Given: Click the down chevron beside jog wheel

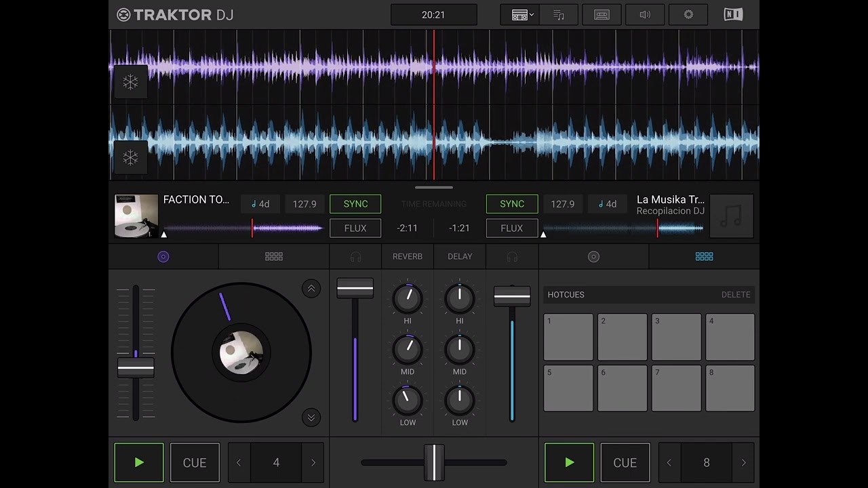Looking at the screenshot, I should coord(311,418).
